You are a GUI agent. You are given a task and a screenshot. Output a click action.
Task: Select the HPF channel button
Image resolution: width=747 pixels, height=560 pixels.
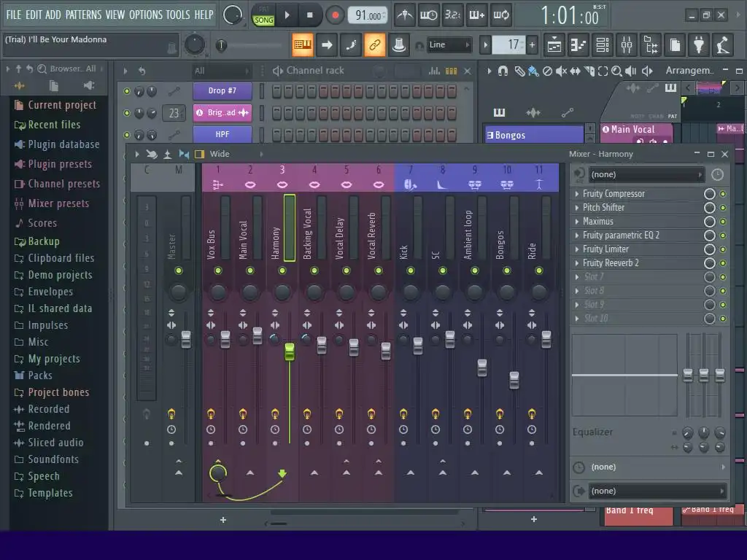coord(222,134)
